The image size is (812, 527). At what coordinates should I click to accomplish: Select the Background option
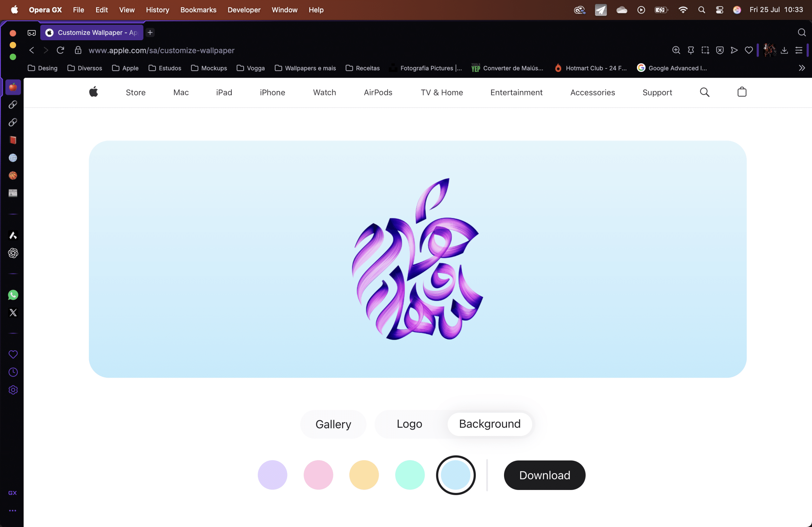point(490,424)
